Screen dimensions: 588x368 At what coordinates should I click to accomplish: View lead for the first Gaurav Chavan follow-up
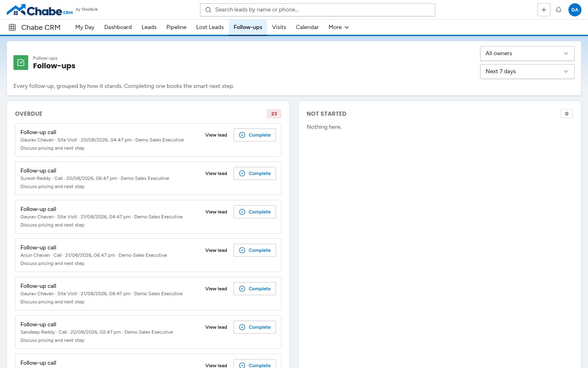(x=216, y=135)
